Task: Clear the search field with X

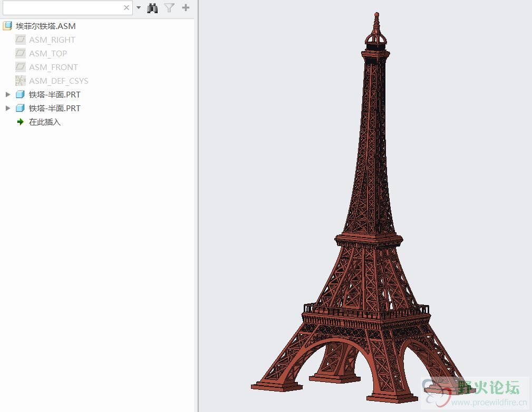Action: 126,7
